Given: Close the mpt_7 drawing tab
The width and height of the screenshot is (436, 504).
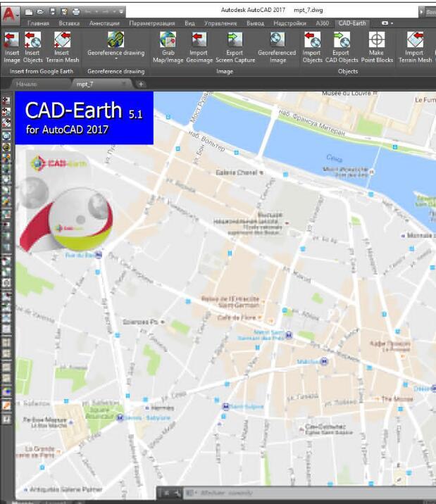Looking at the screenshot, I should (123, 84).
